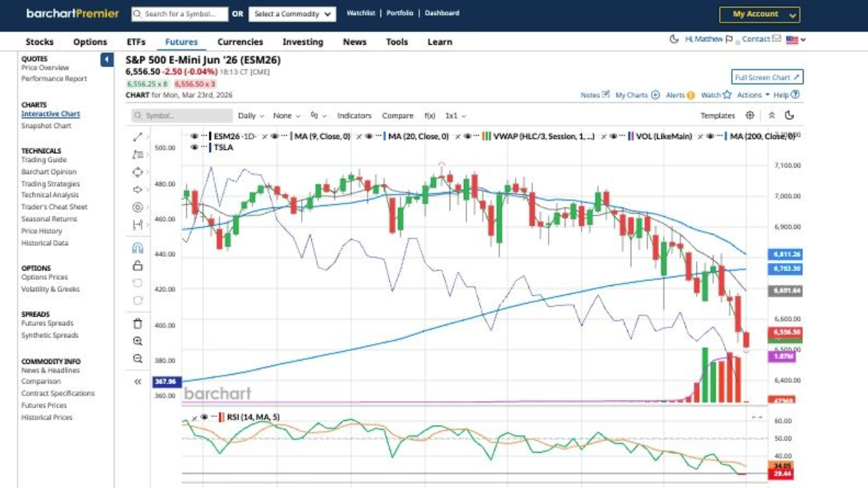
Task: Open the country flag selector
Action: point(795,39)
